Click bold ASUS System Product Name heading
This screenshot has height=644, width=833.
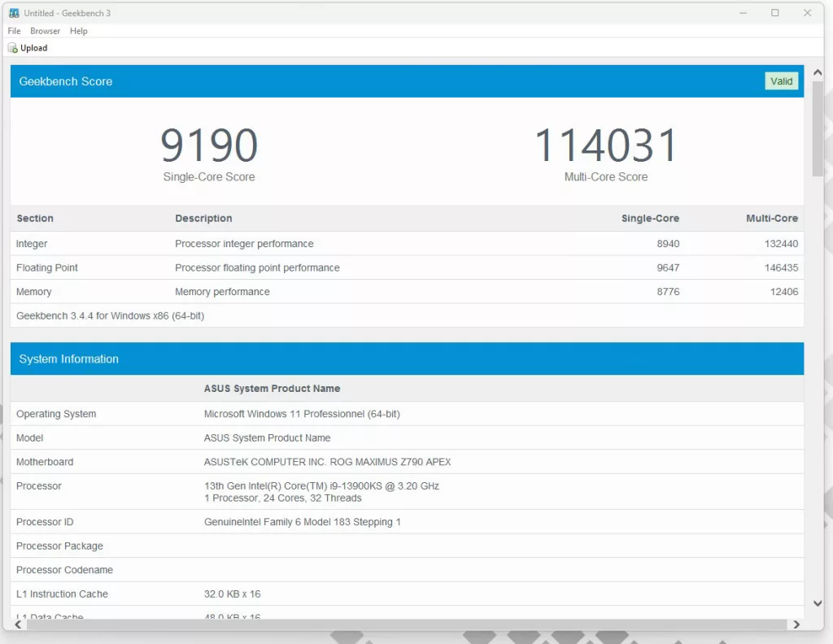(x=272, y=389)
